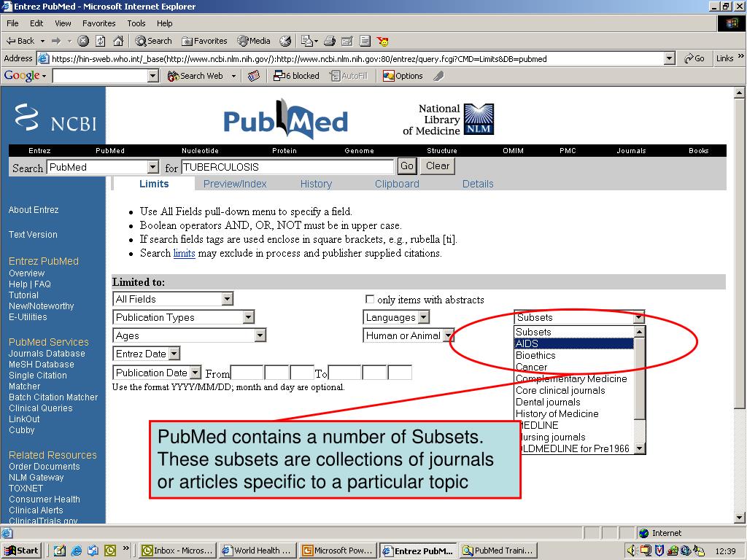Screen dimensions: 747x560
Task: Click the Messenger icon in toolbar
Action: pyautogui.click(x=382, y=41)
